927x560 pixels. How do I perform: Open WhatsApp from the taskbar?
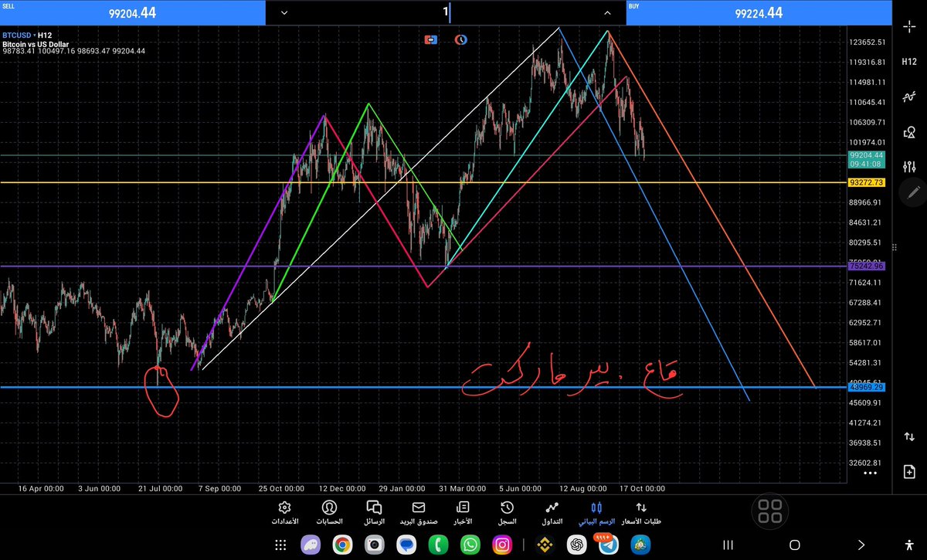470,545
